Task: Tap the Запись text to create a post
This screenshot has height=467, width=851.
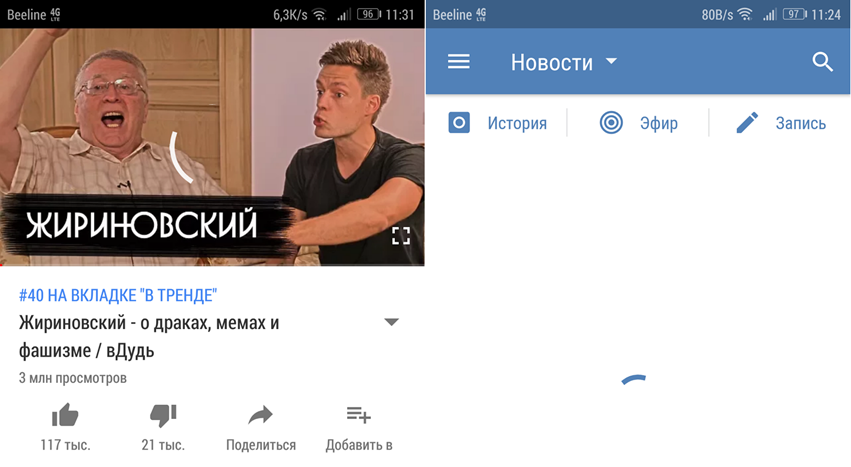Action: pos(801,123)
